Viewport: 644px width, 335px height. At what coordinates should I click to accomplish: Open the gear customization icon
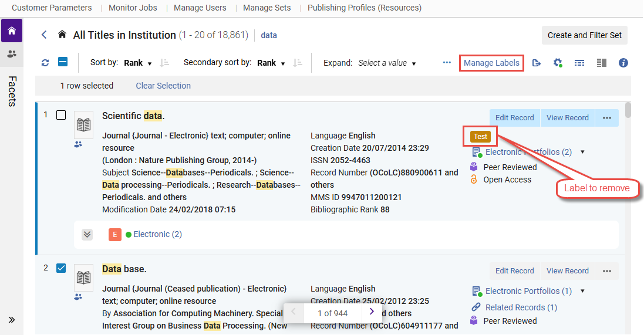click(557, 63)
